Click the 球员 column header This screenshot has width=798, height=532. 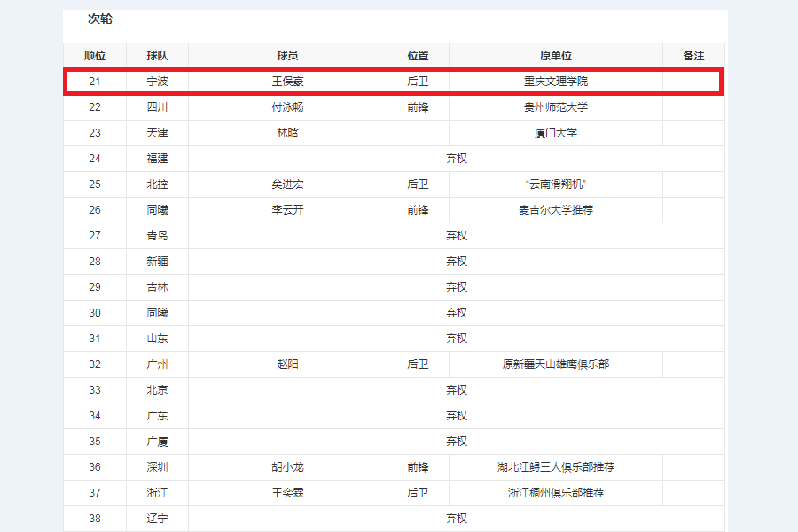coord(287,55)
